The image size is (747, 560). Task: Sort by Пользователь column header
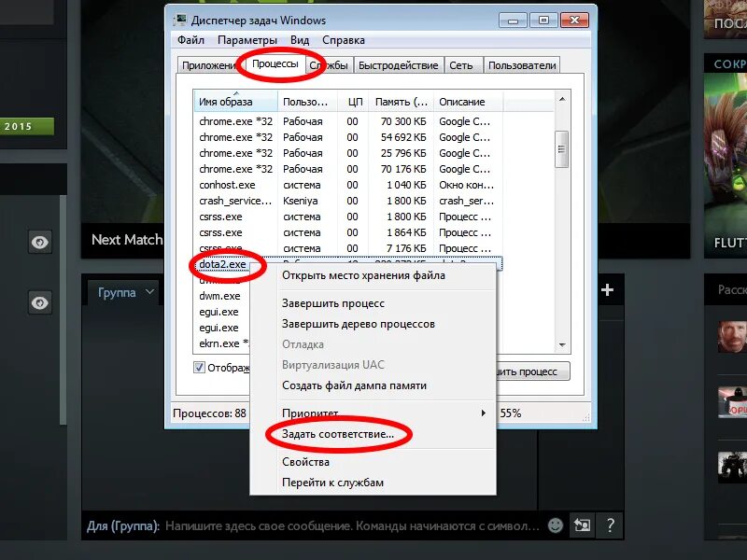click(307, 102)
